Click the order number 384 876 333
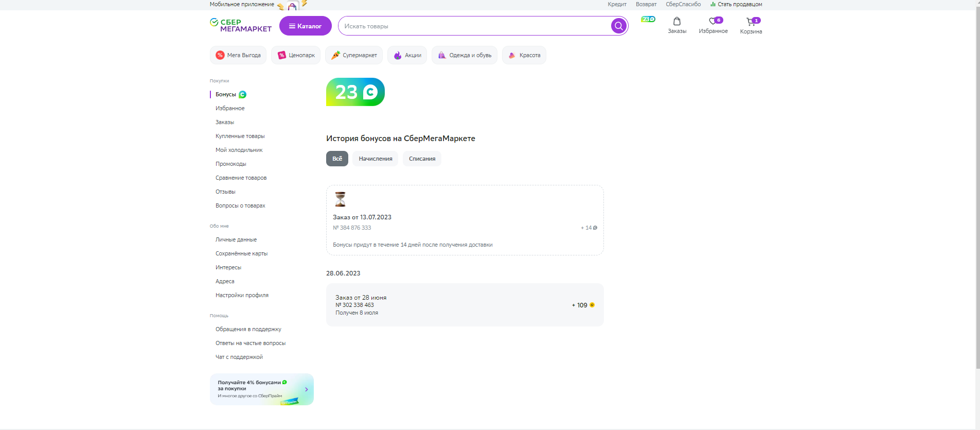The height and width of the screenshot is (430, 980). click(352, 228)
